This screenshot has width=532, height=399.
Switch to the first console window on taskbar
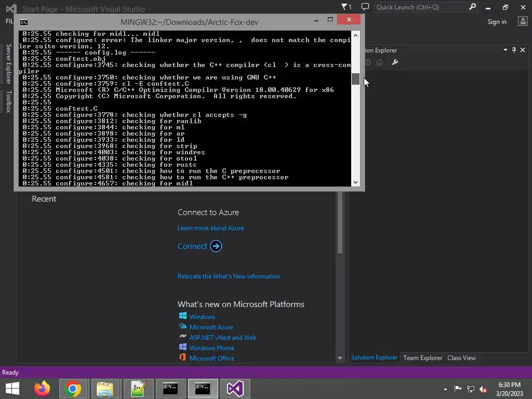[x=170, y=389]
